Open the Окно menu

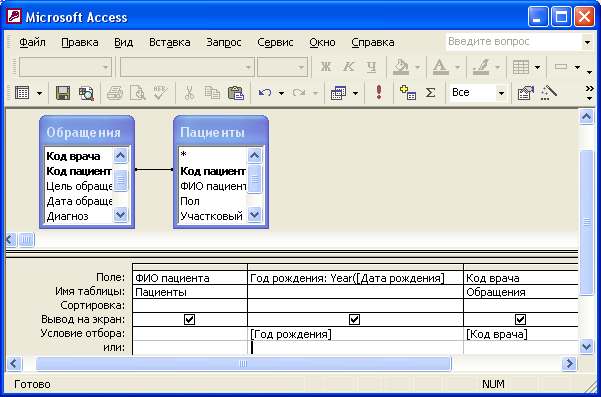coord(322,42)
